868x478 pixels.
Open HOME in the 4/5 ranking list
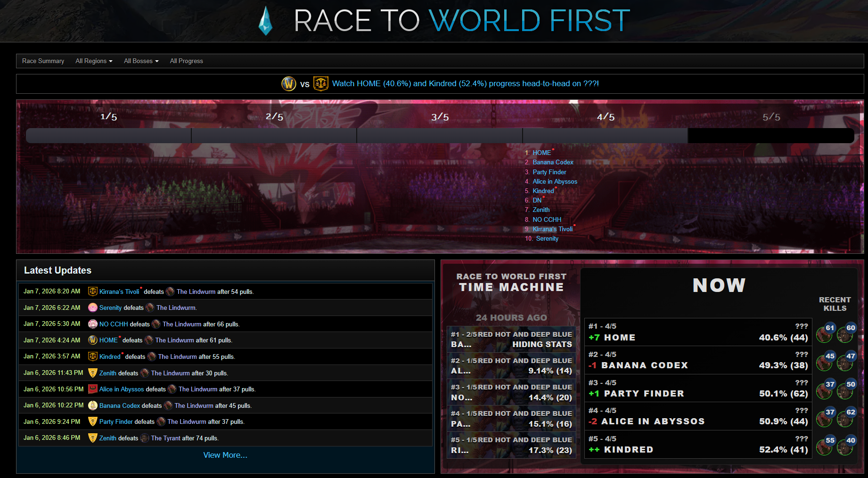tap(541, 153)
